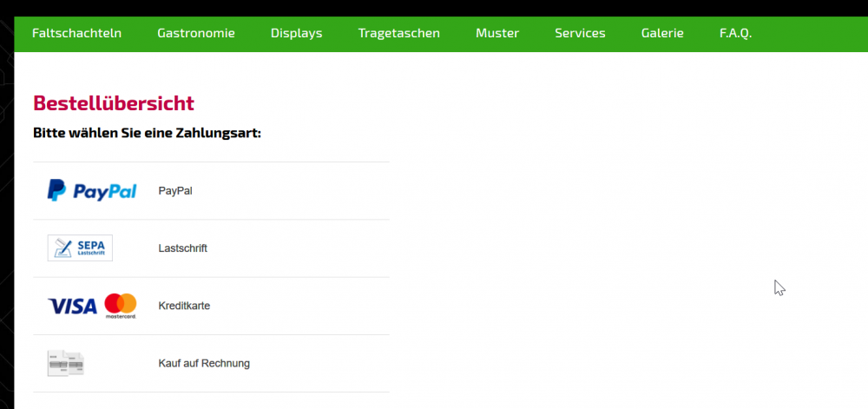Click the SEPA Lastschrift logo
This screenshot has height=409, width=868.
click(x=80, y=248)
